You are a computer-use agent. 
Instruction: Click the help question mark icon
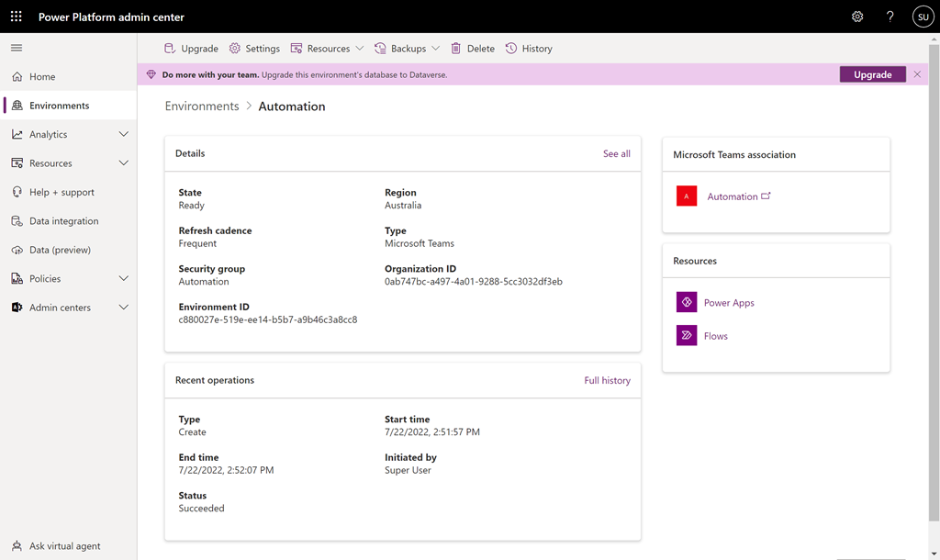(x=890, y=17)
